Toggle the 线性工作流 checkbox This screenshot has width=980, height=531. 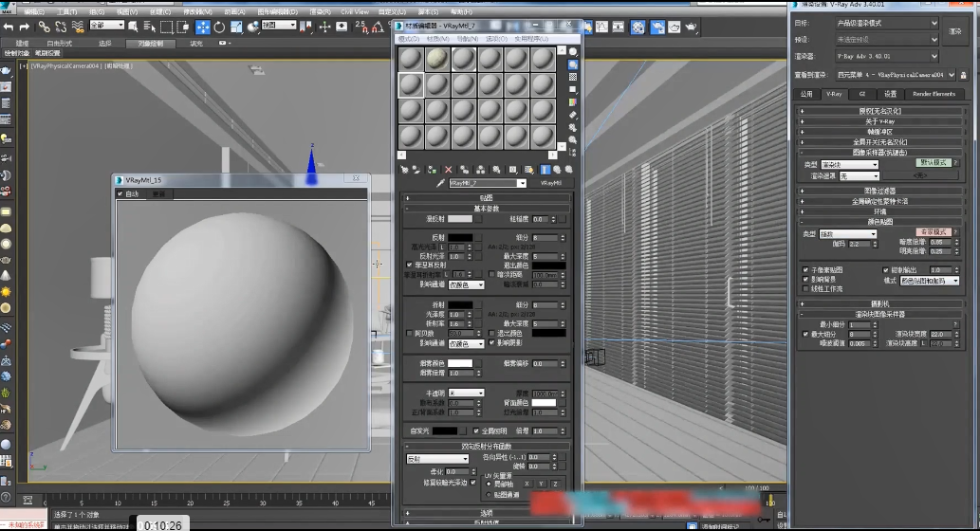[x=805, y=288]
